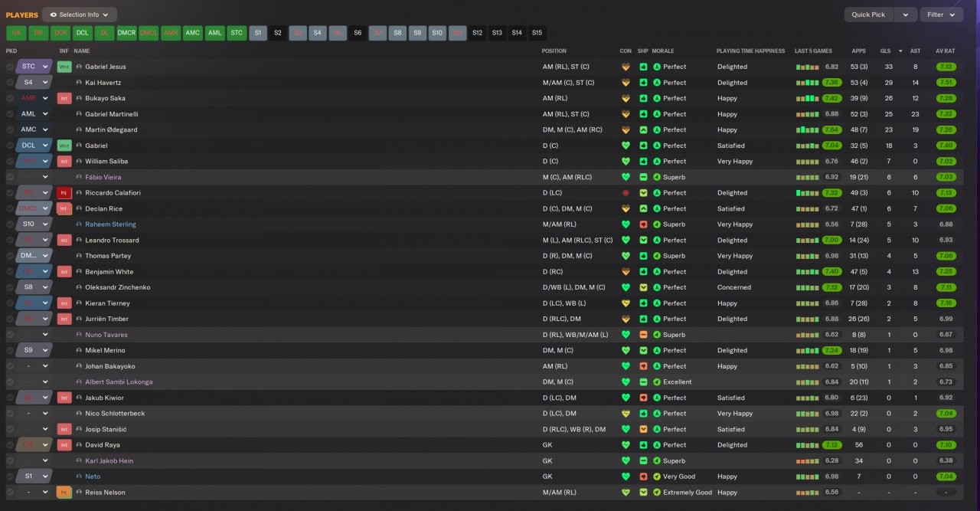Click the morale icon in Bukayo Saka's row

(657, 98)
